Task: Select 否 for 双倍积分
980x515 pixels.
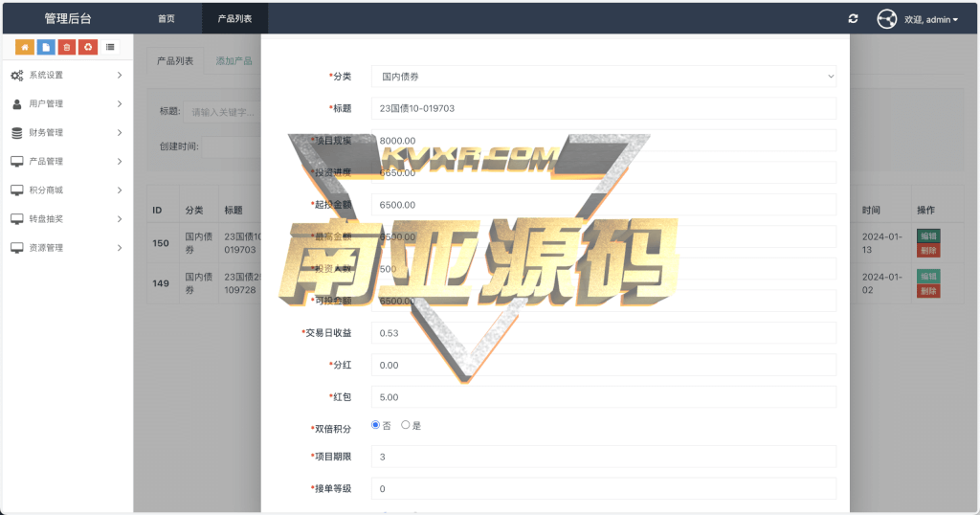Action: 375,425
